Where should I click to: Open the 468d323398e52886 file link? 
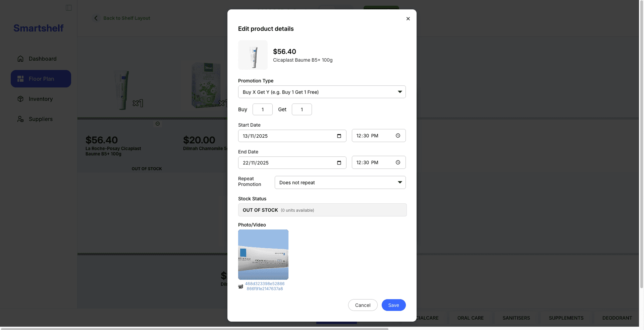click(x=265, y=286)
